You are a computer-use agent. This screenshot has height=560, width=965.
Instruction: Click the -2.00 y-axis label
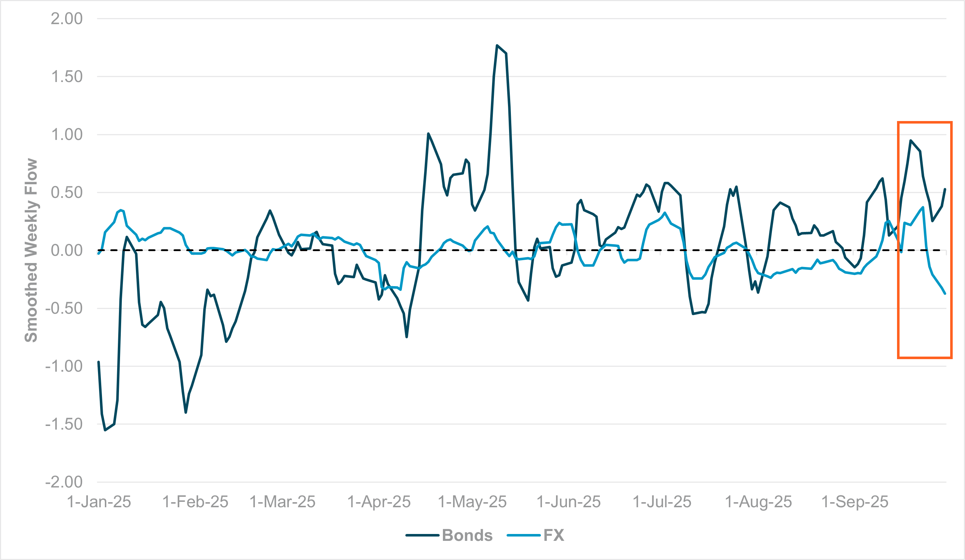coord(64,482)
